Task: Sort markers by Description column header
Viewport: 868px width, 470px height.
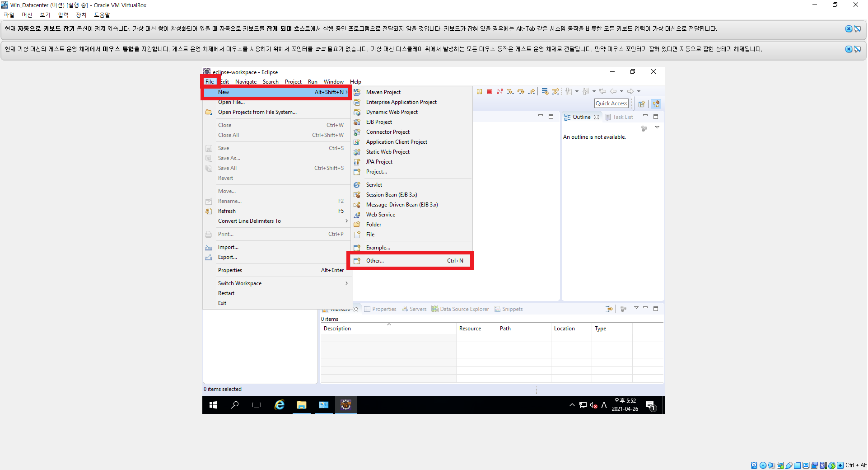Action: (388, 329)
